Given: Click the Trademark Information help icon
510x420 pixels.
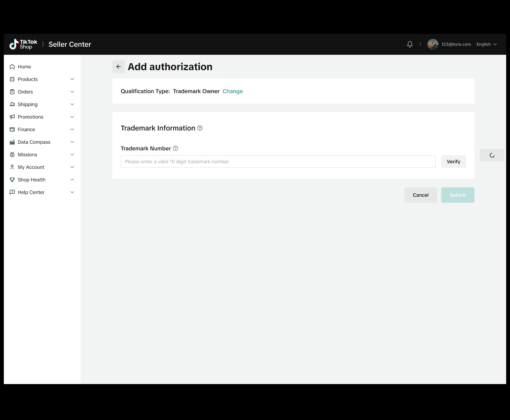Looking at the screenshot, I should [x=200, y=128].
